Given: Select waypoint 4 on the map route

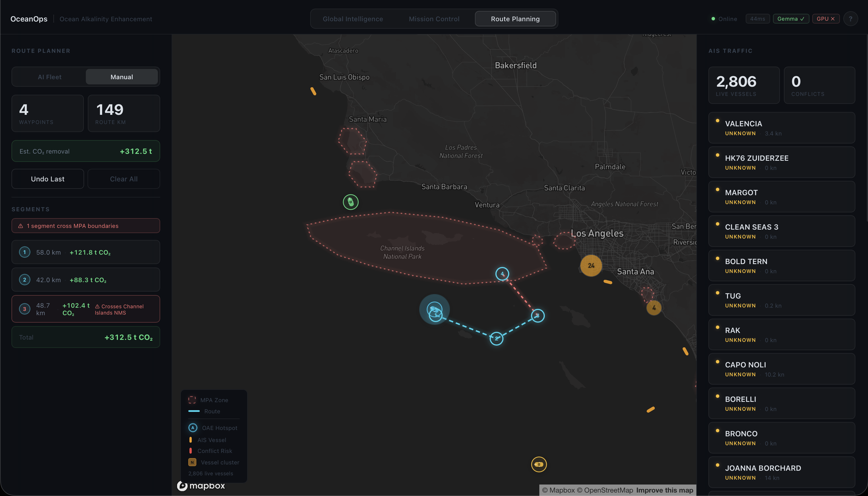Looking at the screenshot, I should pos(502,274).
